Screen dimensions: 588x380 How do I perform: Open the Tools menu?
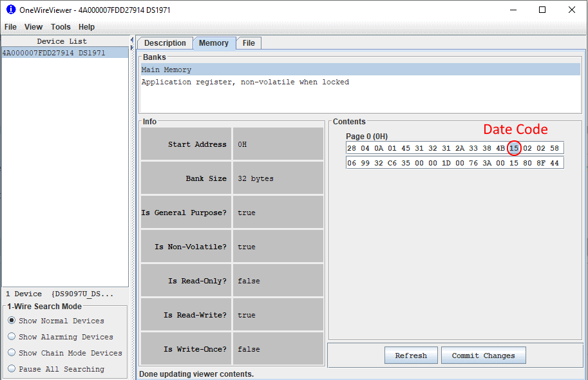coord(61,27)
